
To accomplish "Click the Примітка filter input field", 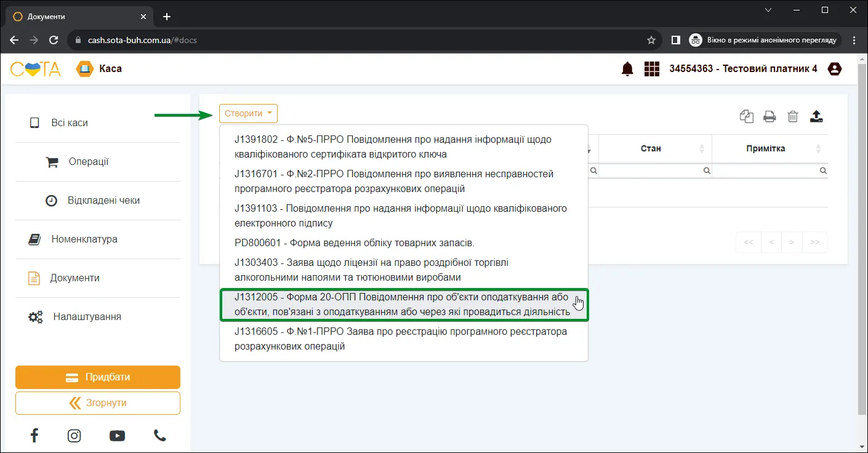I will click(770, 170).
